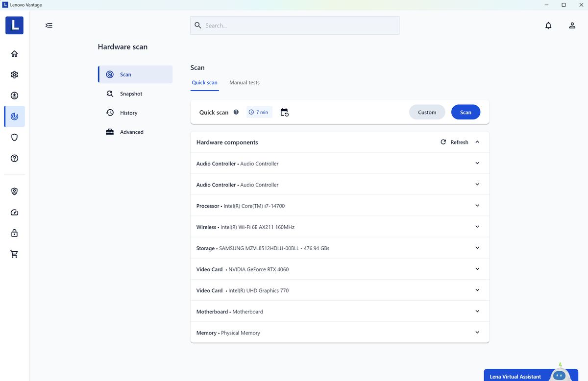Screen dimensions: 588x381
Task: Expand the Motherboard row
Action: pos(340,311)
